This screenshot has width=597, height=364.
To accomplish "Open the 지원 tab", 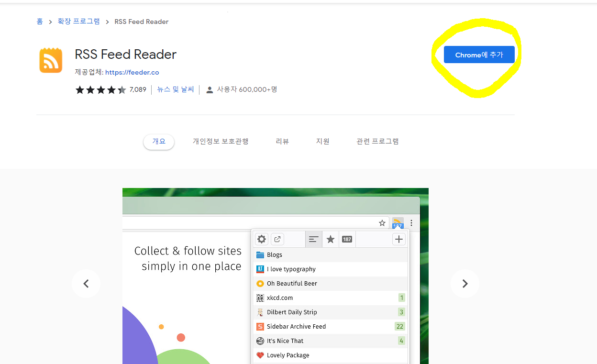I will click(322, 142).
